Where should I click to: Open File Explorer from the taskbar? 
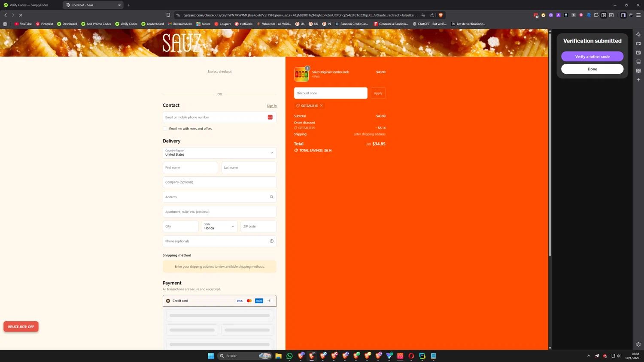pos(278,356)
